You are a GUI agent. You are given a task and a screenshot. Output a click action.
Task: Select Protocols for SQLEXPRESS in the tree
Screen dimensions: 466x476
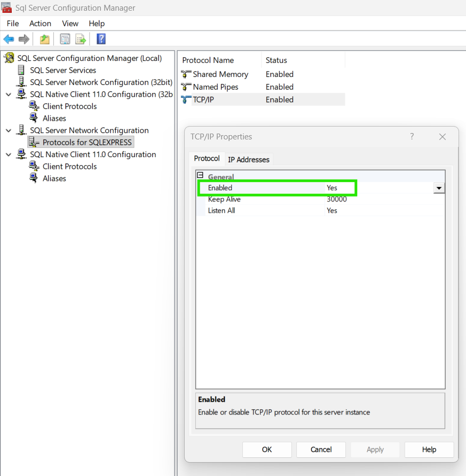pos(85,142)
